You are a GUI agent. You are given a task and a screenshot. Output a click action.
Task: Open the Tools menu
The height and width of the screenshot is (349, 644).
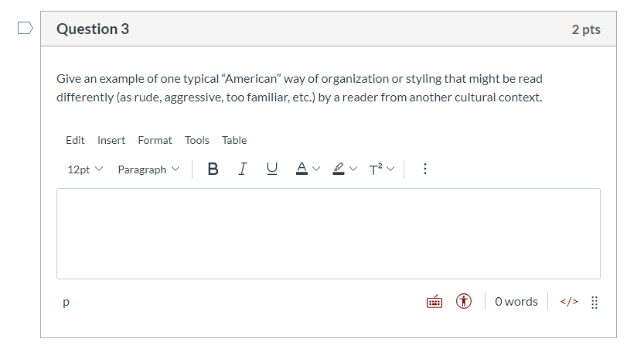196,141
